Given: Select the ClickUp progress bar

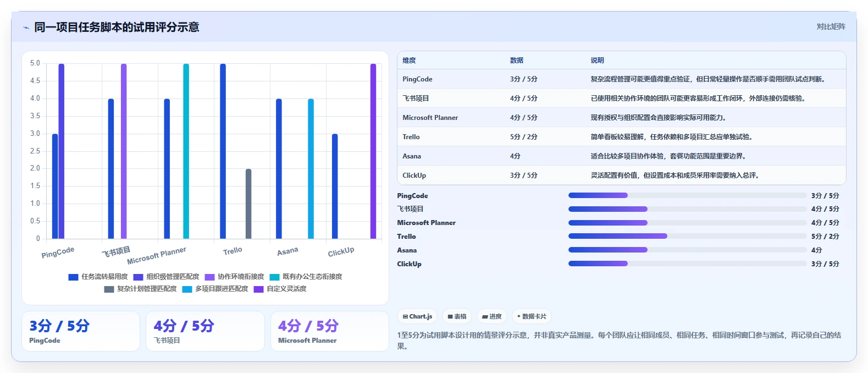Looking at the screenshot, I should point(687,264).
